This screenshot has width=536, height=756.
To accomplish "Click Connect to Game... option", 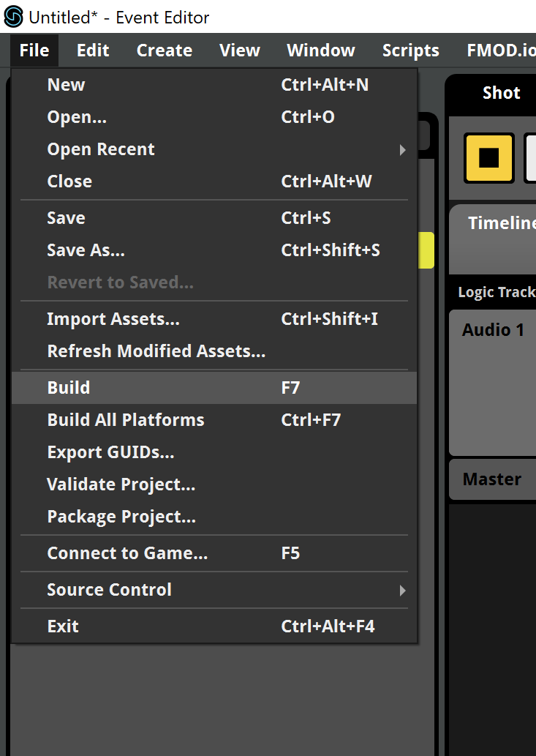I will pos(127,553).
